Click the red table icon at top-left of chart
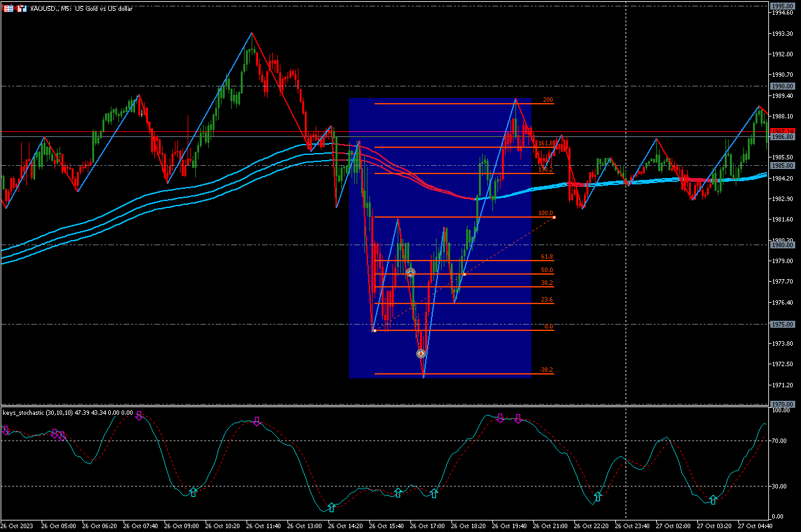The image size is (801, 532). click(x=8, y=9)
